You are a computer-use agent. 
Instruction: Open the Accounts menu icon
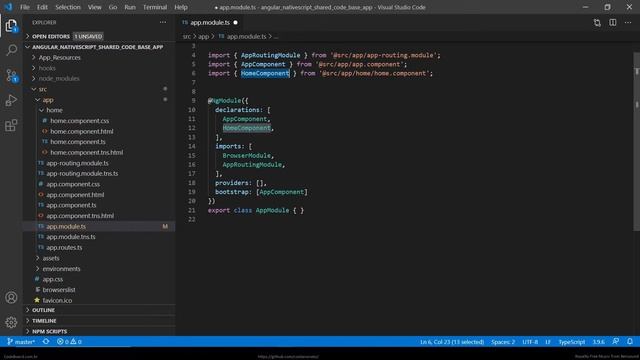tap(11, 298)
